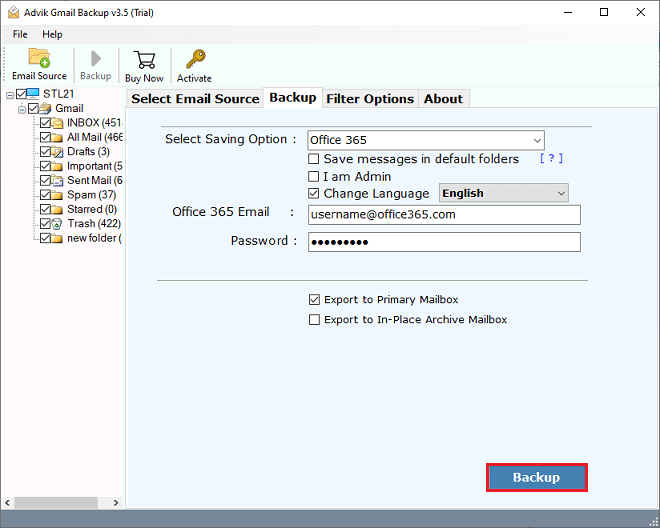Click the tree scrollbar left arrow

(x=7, y=503)
